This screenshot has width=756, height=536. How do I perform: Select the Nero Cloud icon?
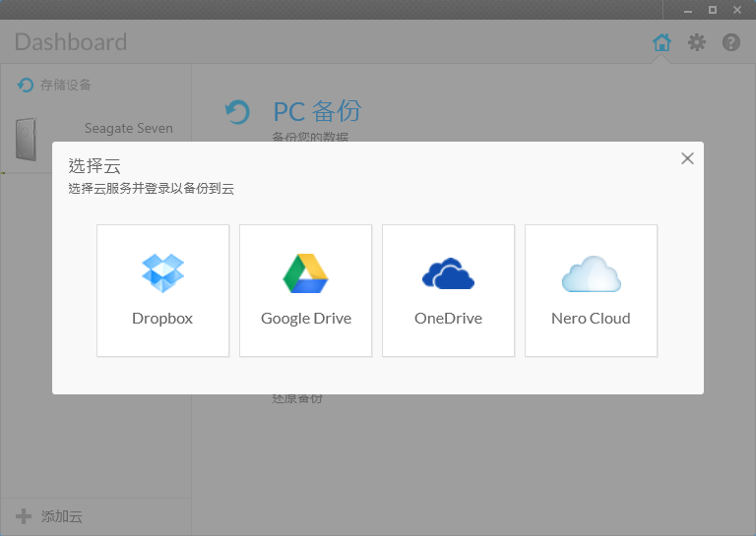[x=591, y=274]
